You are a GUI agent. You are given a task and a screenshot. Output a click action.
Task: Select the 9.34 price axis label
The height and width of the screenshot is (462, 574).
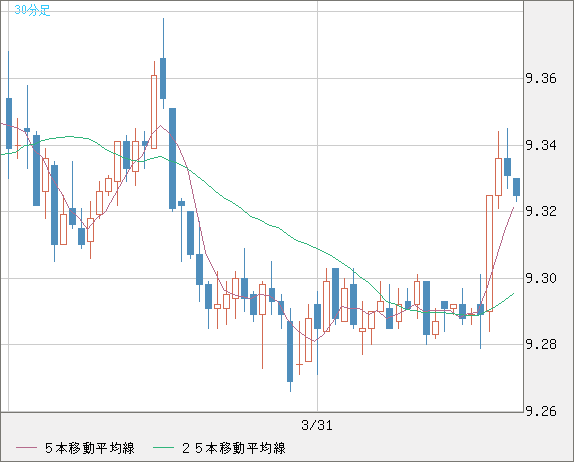click(x=541, y=145)
